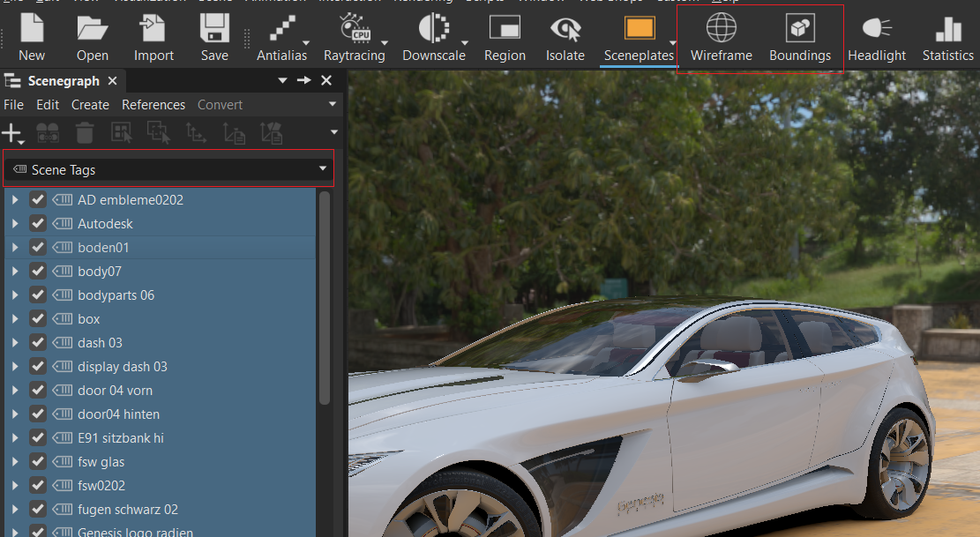
Task: Uncheck visibility of boden01 node
Action: point(37,247)
